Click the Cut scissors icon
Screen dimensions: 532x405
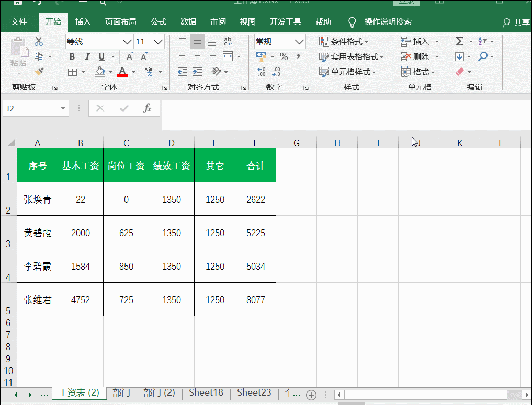[39, 42]
